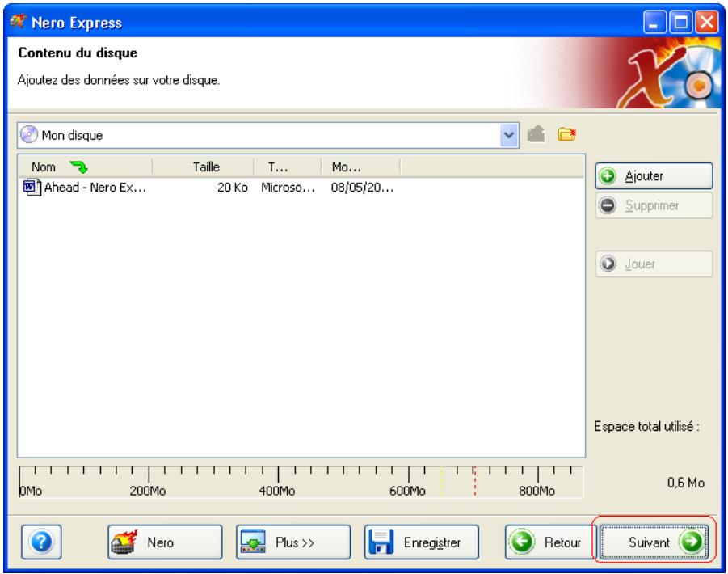
Task: Click the Microso... type cell
Action: click(288, 188)
